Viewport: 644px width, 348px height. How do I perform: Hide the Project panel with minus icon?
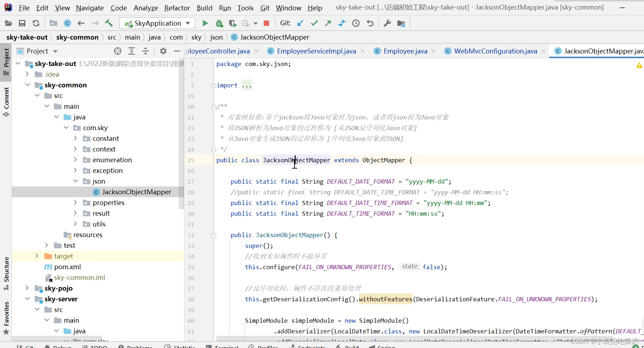(x=177, y=51)
